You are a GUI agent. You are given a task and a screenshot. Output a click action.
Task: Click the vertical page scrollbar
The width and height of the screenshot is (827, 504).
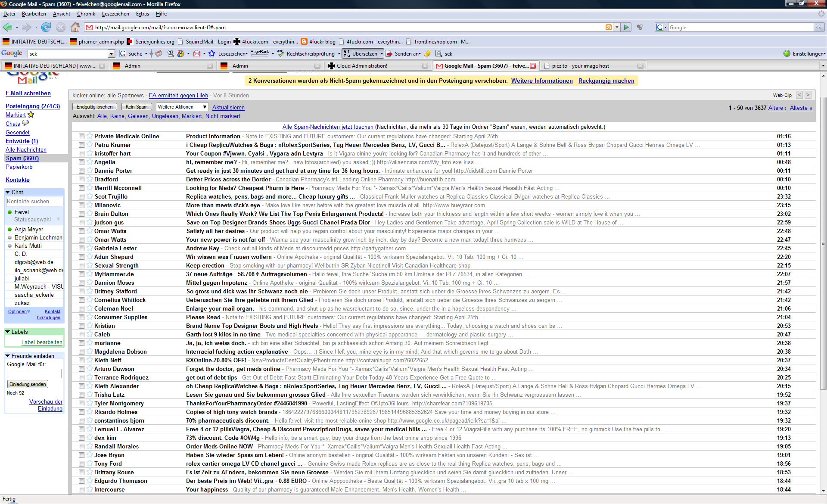(x=823, y=243)
